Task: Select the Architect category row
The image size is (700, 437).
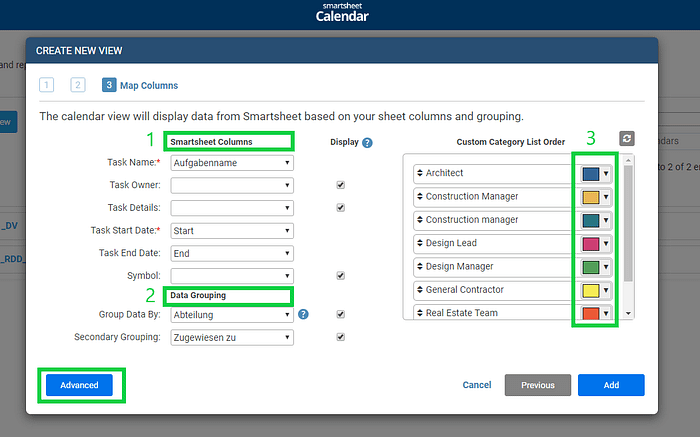Action: point(512,174)
